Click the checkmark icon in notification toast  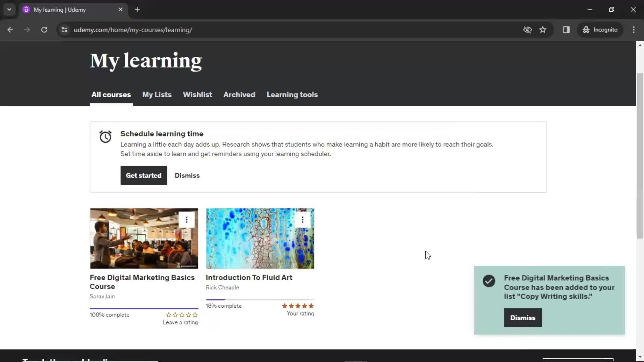489,280
